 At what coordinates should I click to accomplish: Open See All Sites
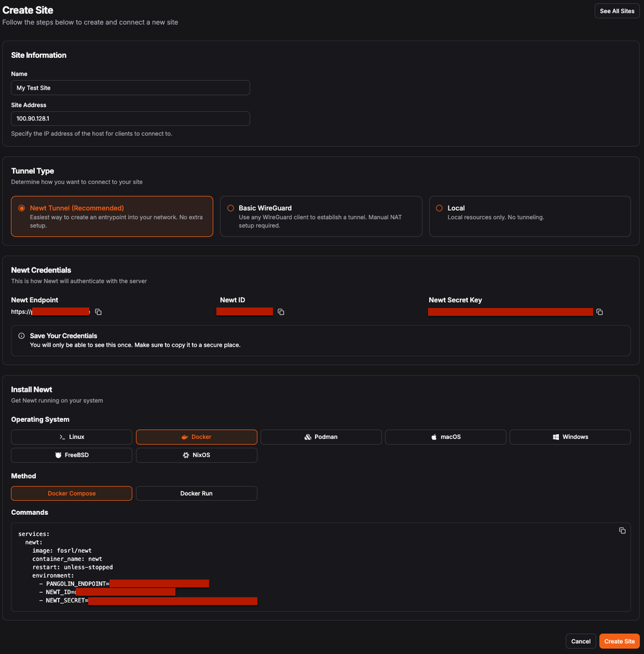pyautogui.click(x=616, y=10)
